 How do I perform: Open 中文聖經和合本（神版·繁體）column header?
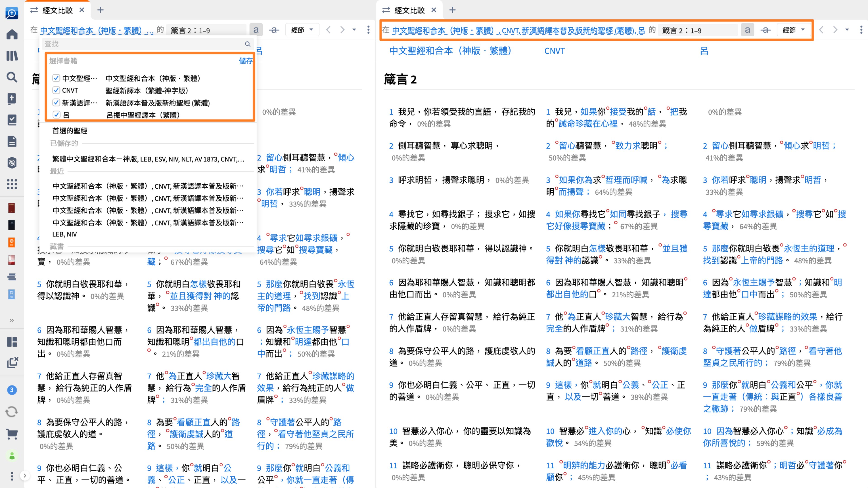450,51
